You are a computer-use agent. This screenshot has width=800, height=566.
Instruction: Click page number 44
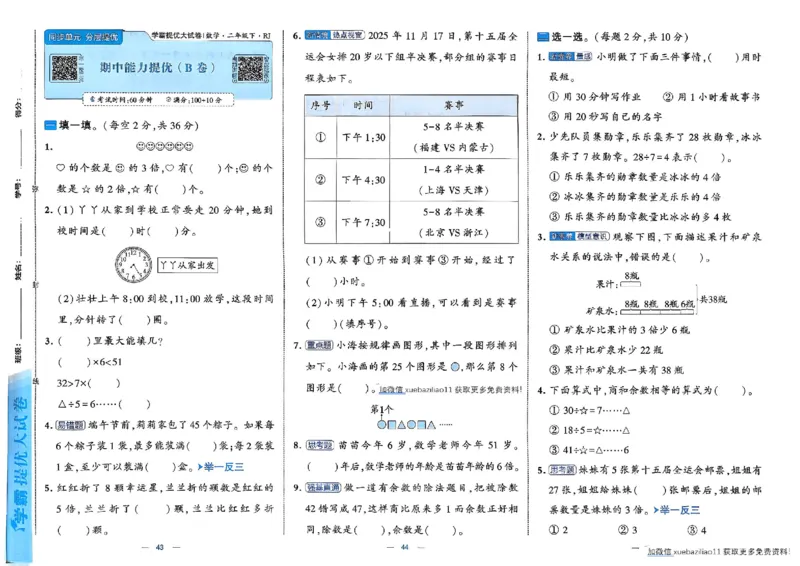[x=405, y=547]
